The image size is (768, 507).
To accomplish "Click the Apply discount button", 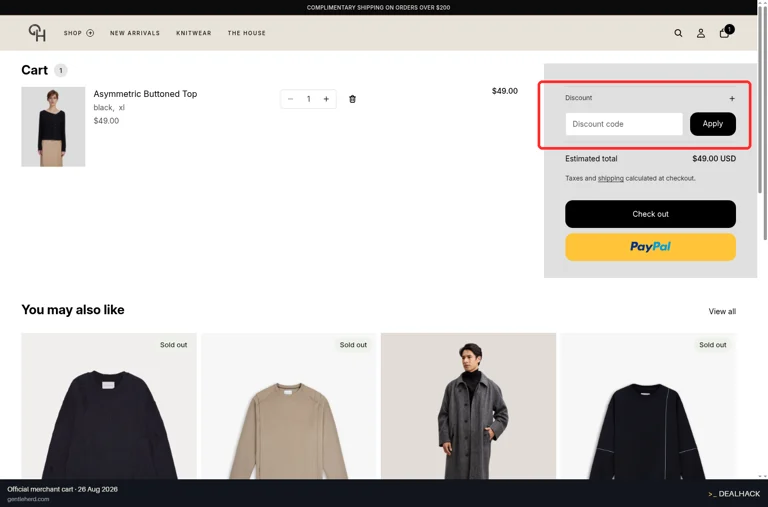I will click(x=713, y=124).
